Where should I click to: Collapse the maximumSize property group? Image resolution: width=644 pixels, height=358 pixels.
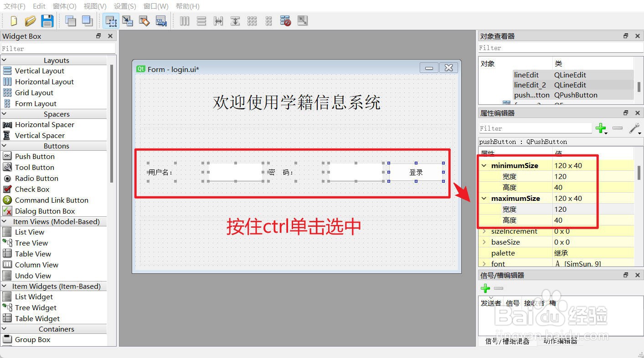pos(484,198)
